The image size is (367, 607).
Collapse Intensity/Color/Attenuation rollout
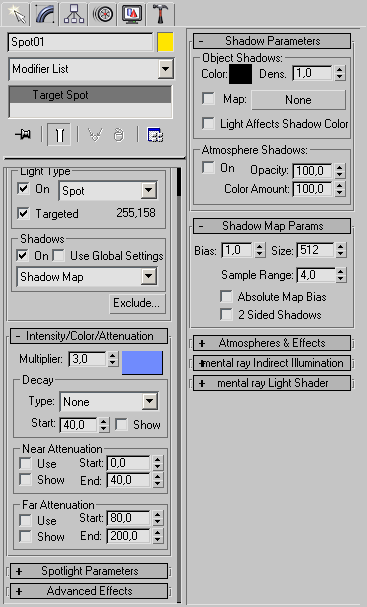89,336
